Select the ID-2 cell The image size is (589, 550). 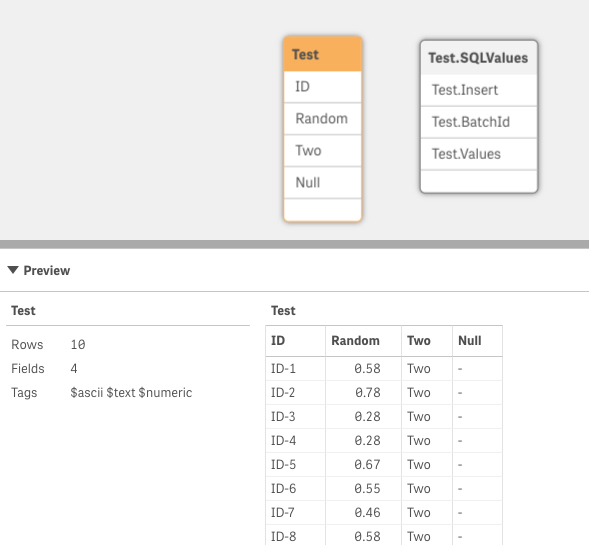296,393
